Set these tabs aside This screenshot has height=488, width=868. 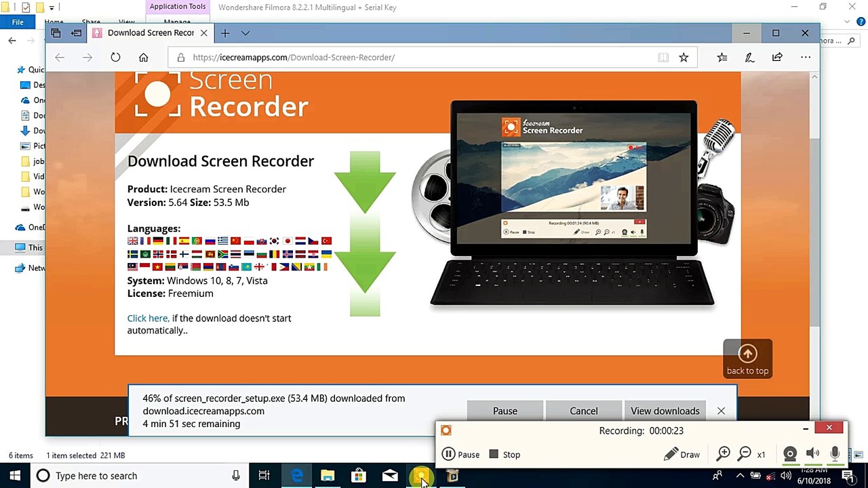click(76, 33)
